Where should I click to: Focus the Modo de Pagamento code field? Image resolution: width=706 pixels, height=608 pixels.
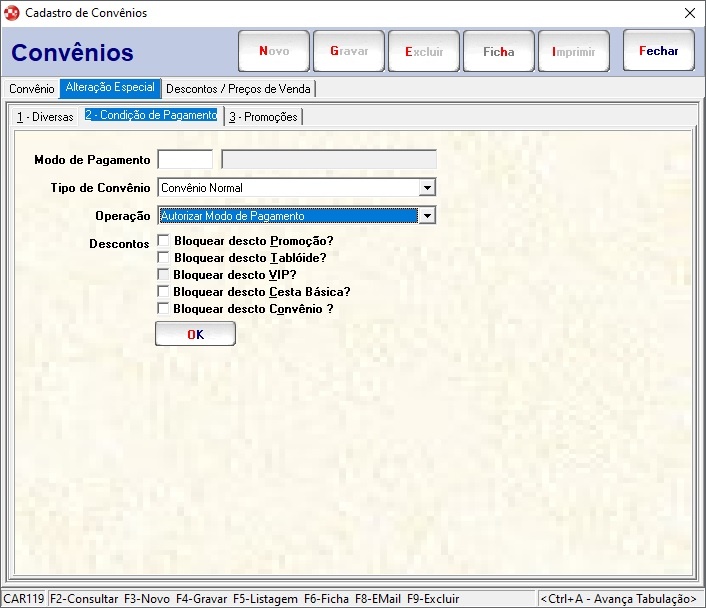click(185, 160)
